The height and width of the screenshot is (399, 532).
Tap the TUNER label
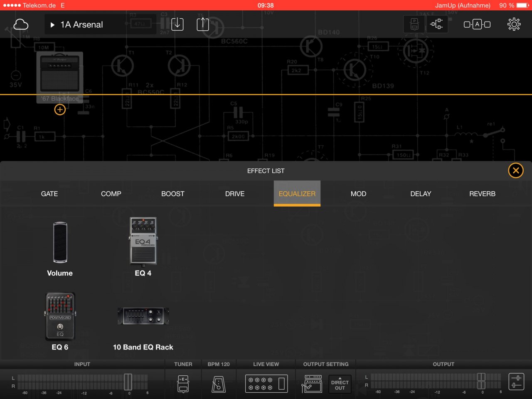tap(183, 364)
